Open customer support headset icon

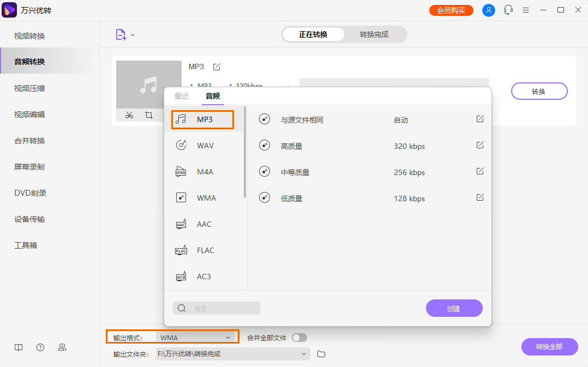[x=508, y=10]
